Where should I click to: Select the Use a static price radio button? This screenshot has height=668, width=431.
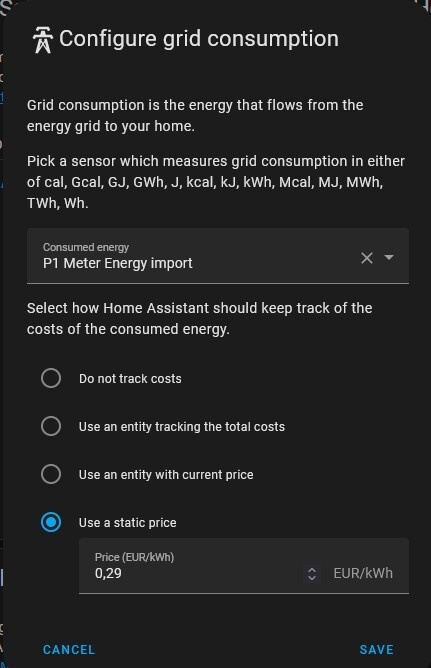(51, 522)
